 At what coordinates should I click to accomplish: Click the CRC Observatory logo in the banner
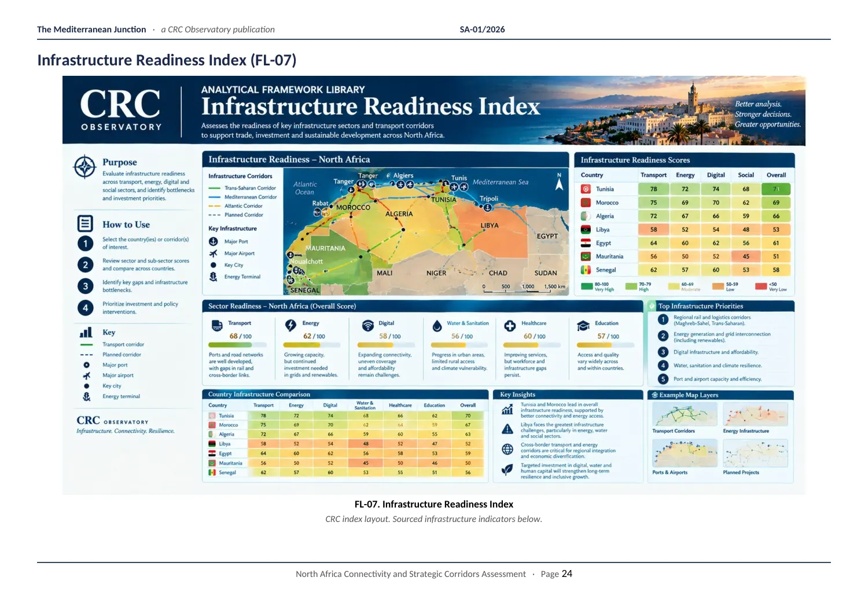pos(121,109)
